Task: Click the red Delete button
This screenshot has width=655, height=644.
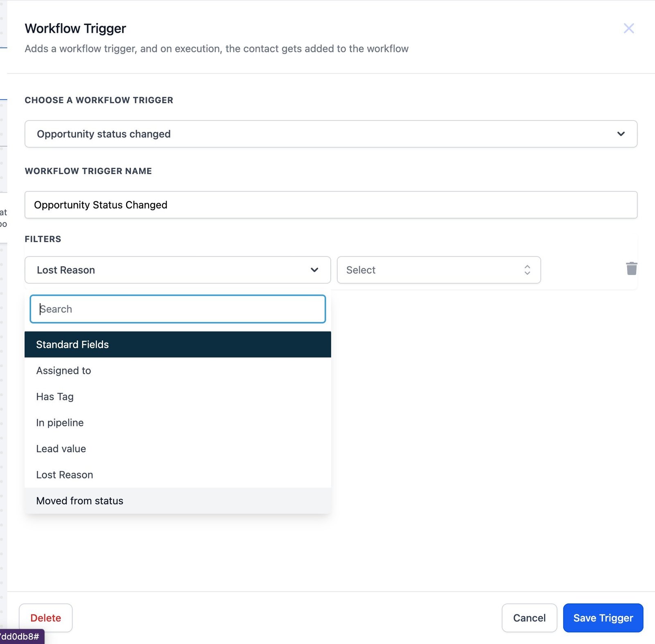Action: point(45,618)
